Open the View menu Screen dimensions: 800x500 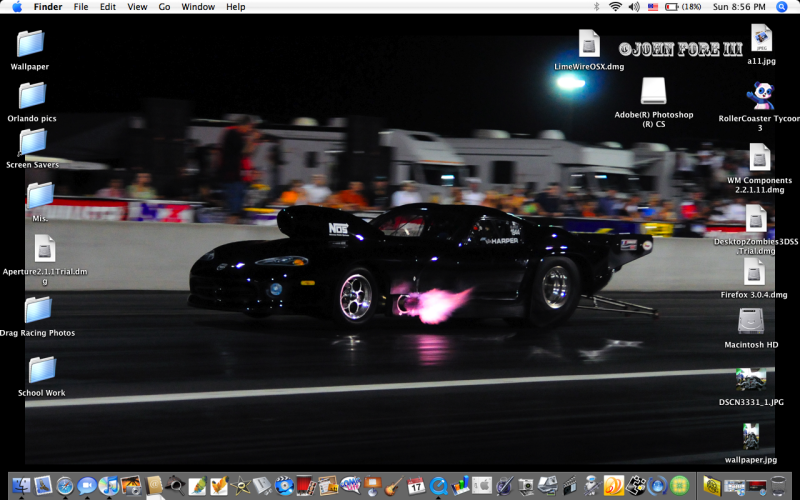click(137, 7)
